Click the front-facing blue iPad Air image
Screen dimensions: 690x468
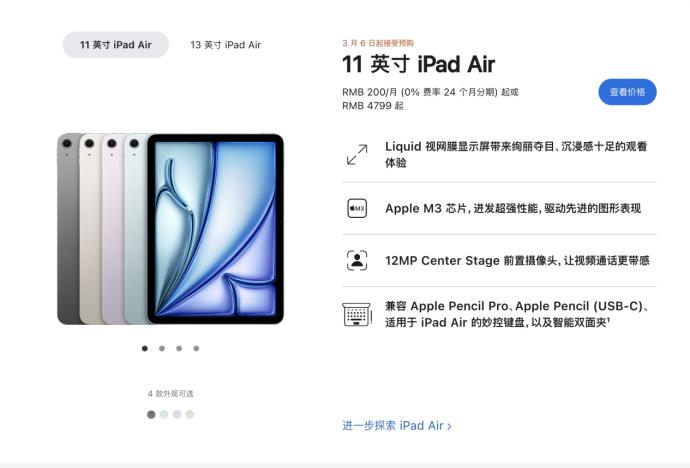(x=215, y=229)
